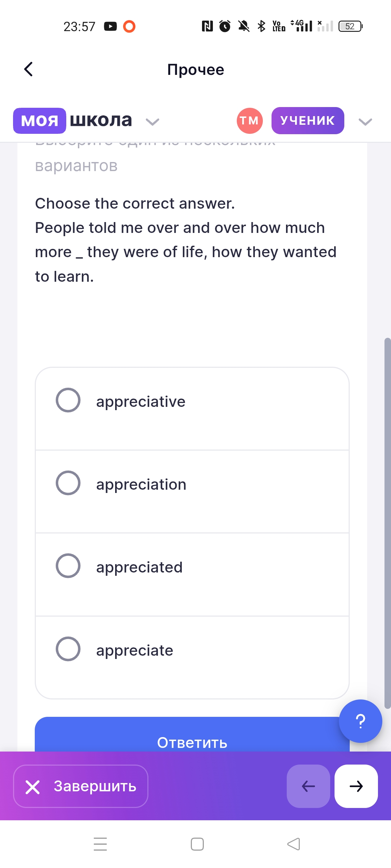Open the TM profile avatar
Viewport: 391px width, 868px height.
pyautogui.click(x=249, y=120)
